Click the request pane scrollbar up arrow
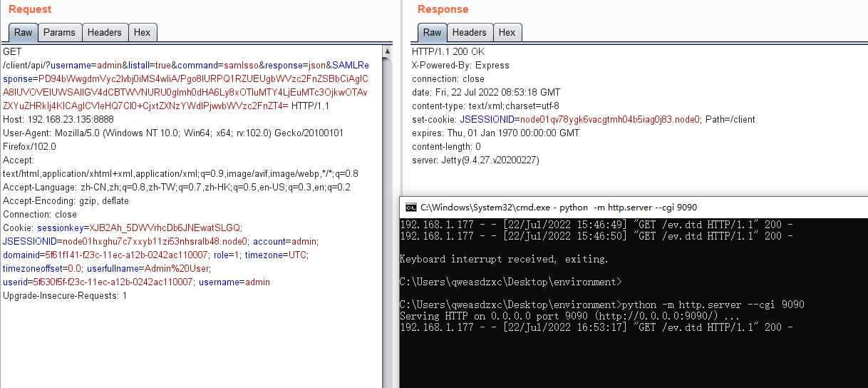868x388 pixels. 388,51
